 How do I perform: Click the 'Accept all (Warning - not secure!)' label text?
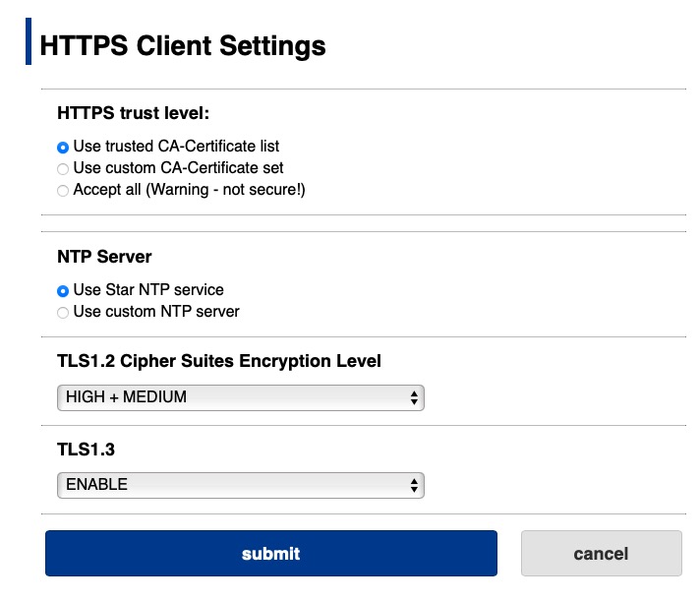pos(190,190)
